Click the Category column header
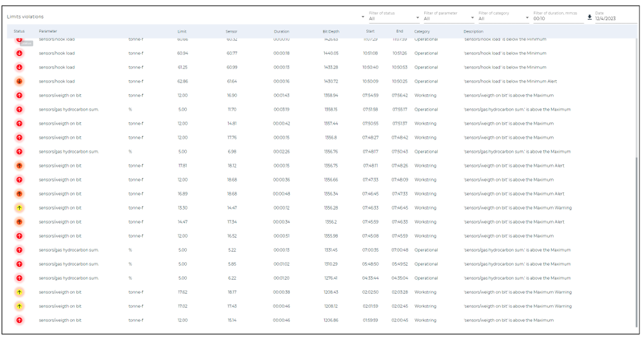The width and height of the screenshot is (644, 339). pyautogui.click(x=422, y=31)
